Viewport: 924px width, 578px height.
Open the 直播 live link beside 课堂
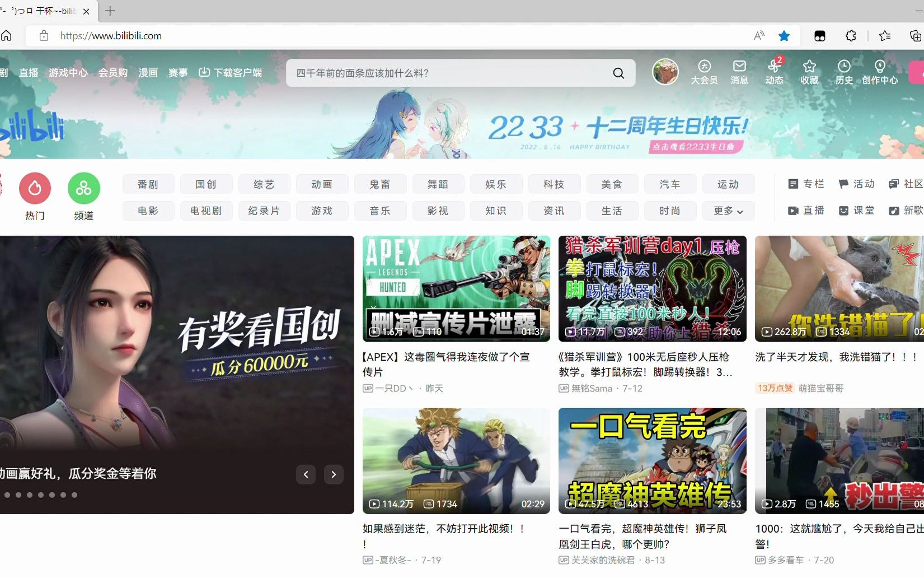click(x=806, y=211)
